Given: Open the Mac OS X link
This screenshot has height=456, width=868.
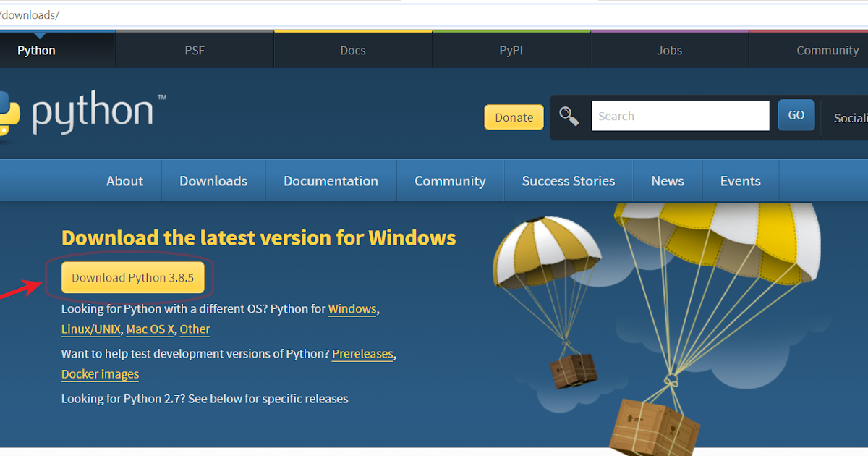Looking at the screenshot, I should [x=150, y=329].
